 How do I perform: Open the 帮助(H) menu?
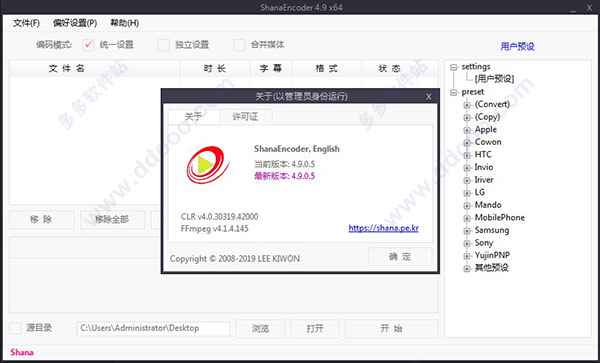coord(124,23)
